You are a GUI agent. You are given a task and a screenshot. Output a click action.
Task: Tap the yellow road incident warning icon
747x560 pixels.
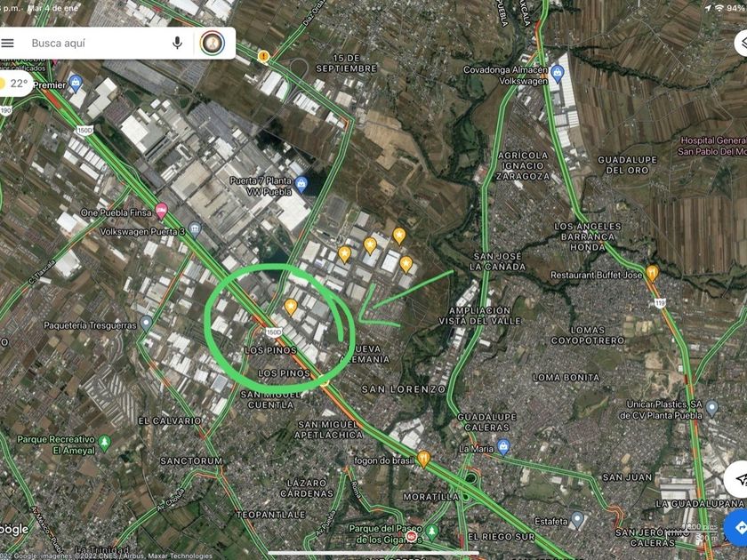pyautogui.click(x=263, y=57)
